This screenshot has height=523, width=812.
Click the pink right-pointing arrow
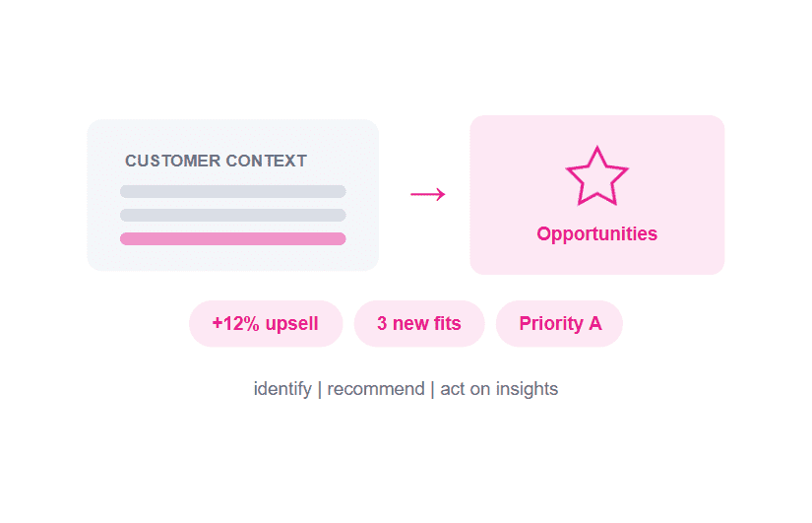click(428, 194)
